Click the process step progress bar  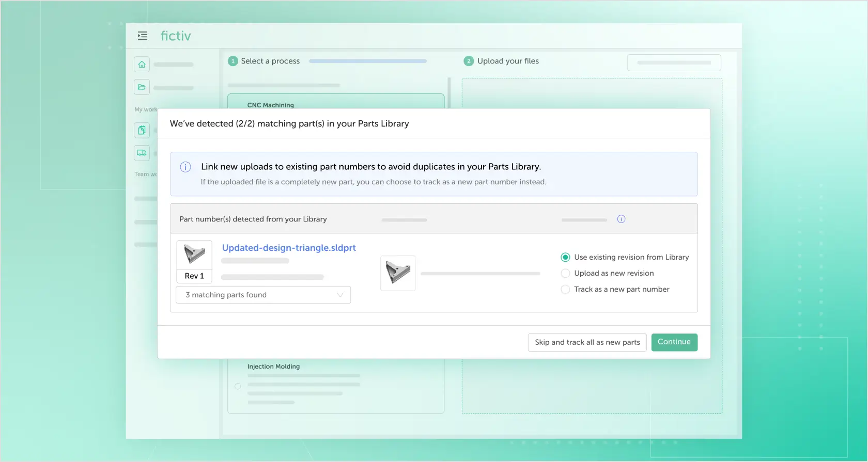(x=367, y=61)
